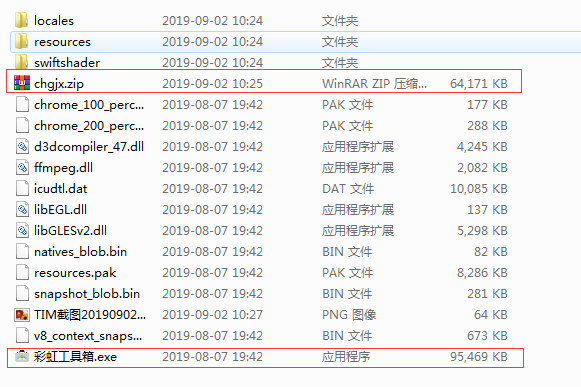This screenshot has width=581, height=387.
Task: Select the swiftshader folder icon
Action: (x=21, y=62)
